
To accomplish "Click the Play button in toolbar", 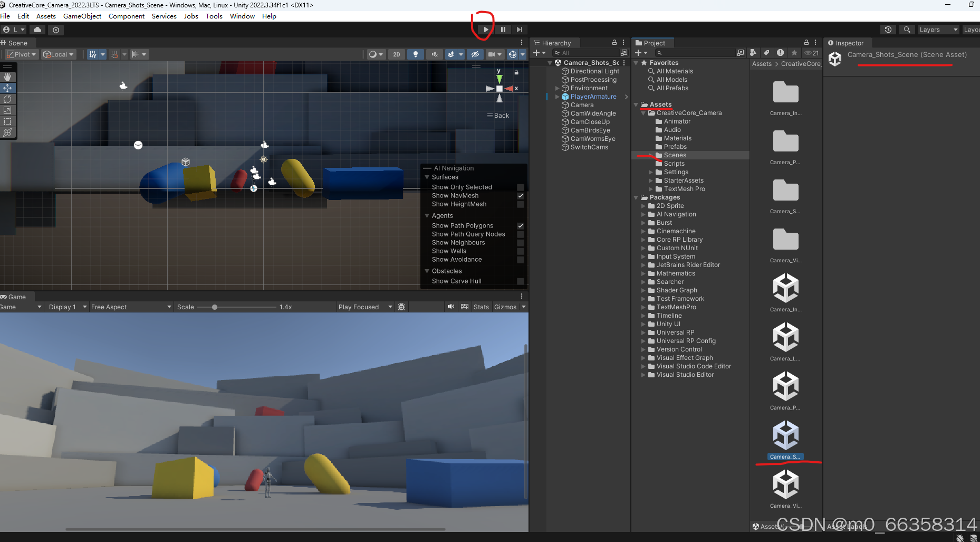I will 486,30.
